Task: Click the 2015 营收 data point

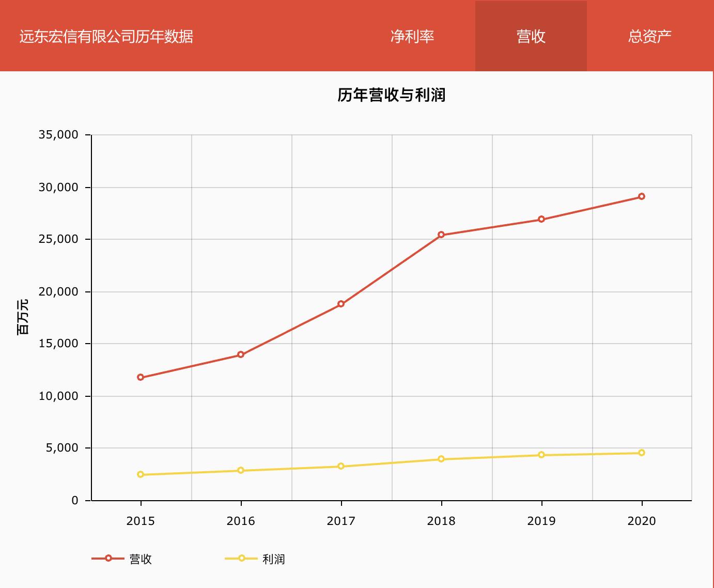Action: point(141,377)
